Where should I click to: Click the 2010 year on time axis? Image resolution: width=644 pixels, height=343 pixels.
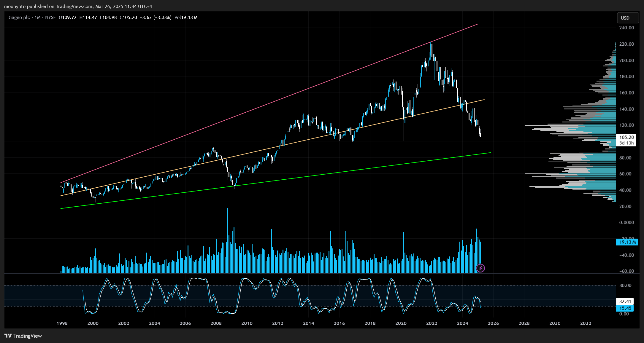coord(247,323)
